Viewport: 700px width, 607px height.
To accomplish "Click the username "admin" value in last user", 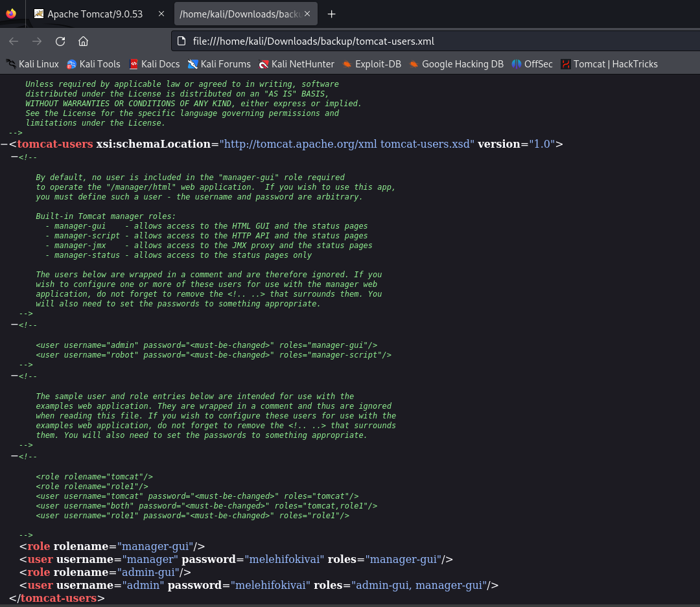I will 143,585.
